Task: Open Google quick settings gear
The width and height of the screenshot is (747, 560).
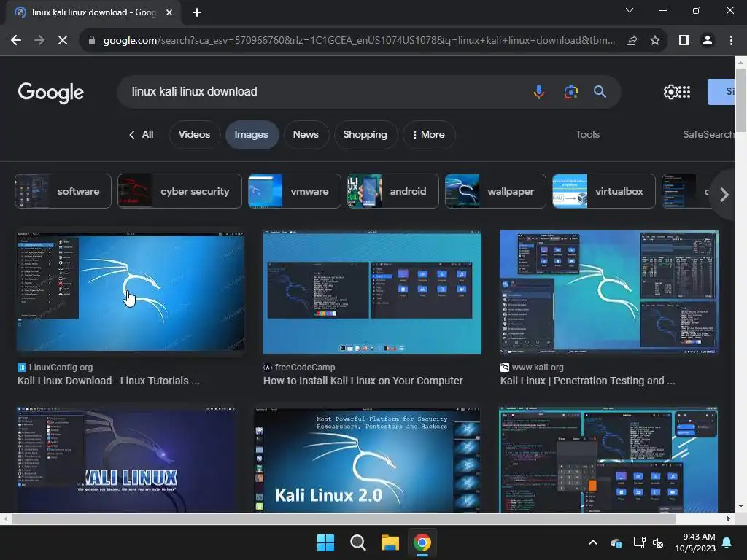Action: click(x=670, y=91)
